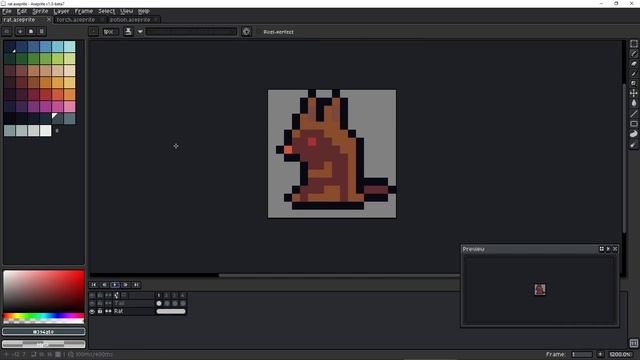Close the Preview window
The width and height of the screenshot is (640, 360).
tap(615, 249)
